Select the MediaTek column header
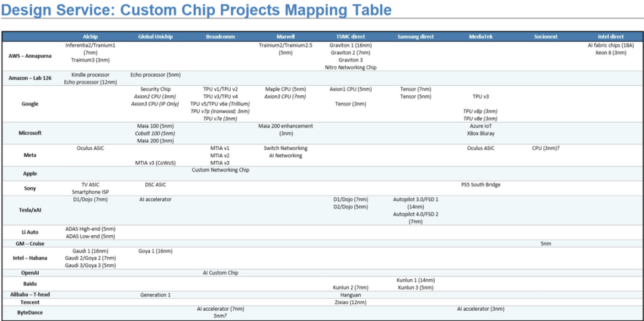The width and height of the screenshot is (644, 321). click(481, 37)
